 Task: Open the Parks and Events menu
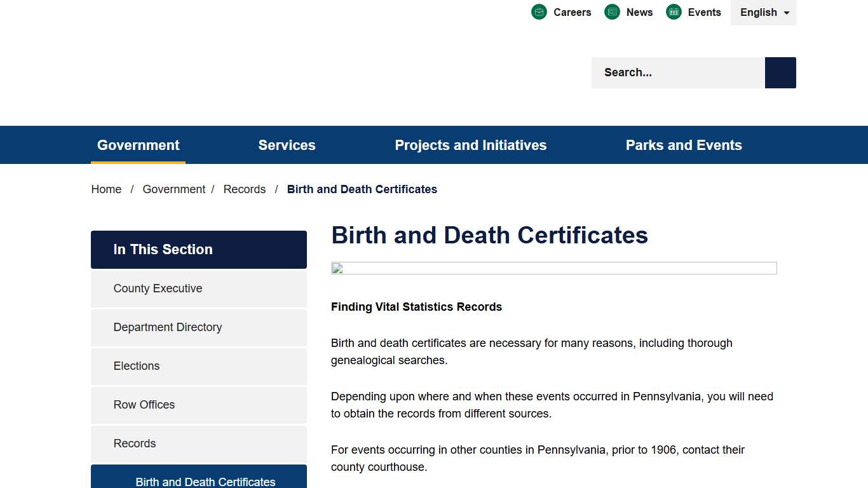(684, 145)
